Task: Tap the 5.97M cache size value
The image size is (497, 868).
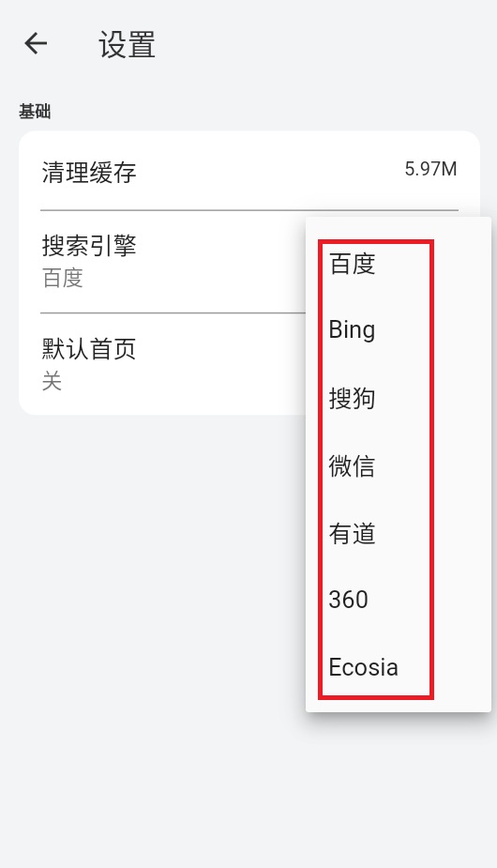Action: (x=430, y=169)
